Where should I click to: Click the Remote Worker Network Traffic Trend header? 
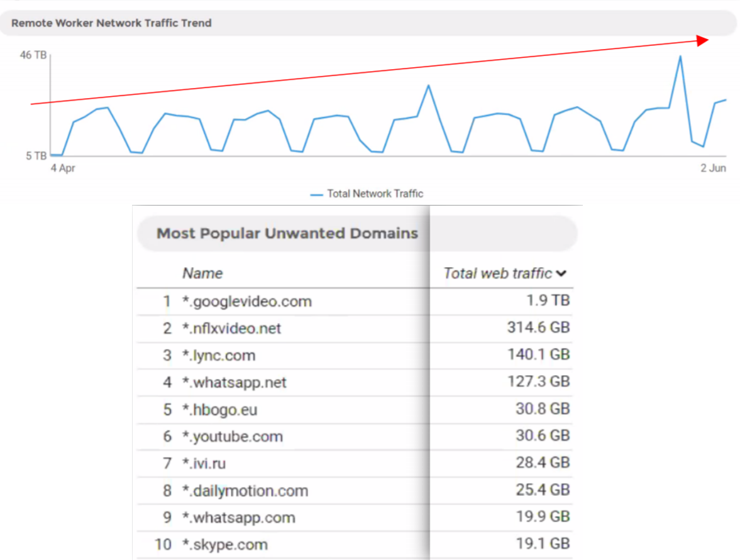point(111,23)
